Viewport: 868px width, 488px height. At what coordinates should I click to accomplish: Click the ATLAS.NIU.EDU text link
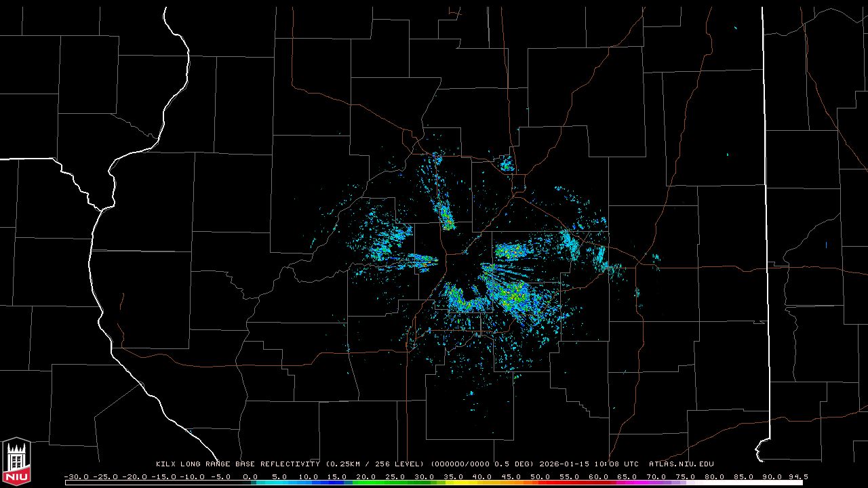point(681,464)
